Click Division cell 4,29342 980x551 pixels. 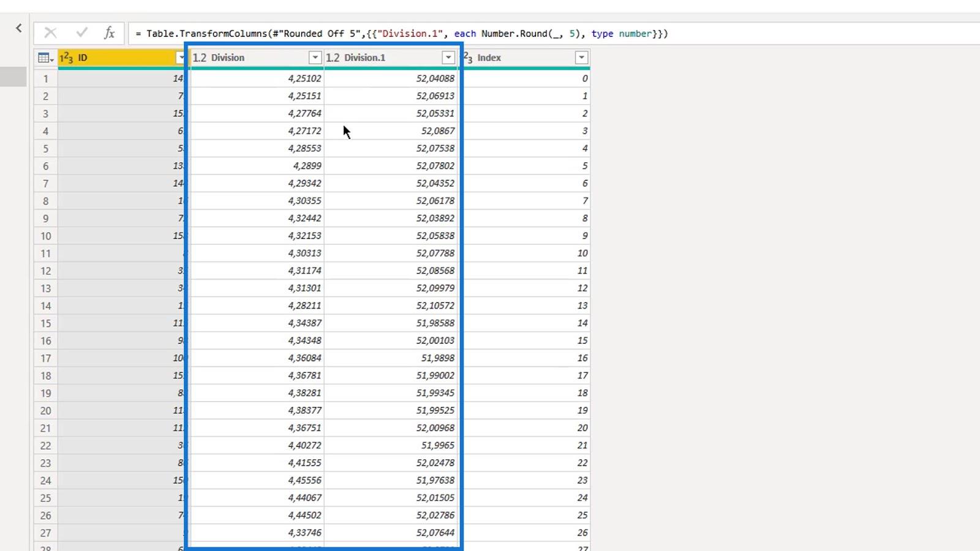257,183
